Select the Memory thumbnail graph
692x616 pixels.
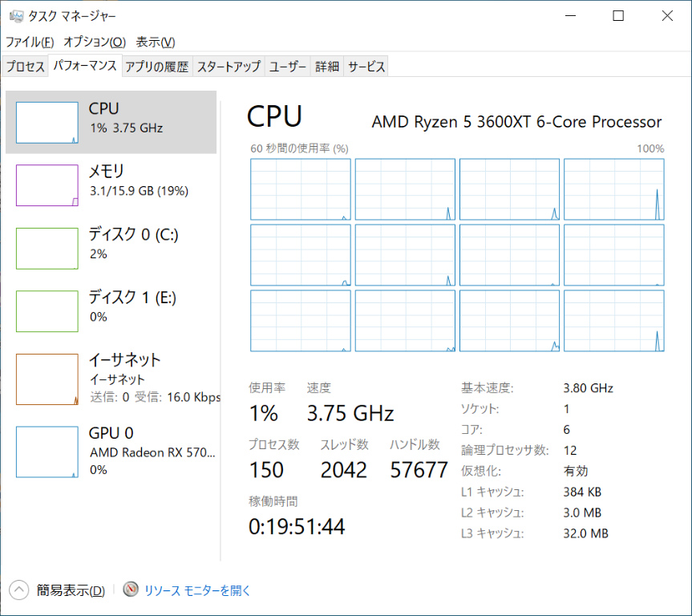[47, 185]
